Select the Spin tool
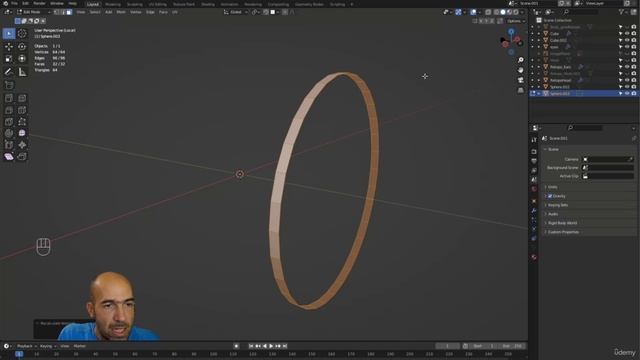640x360 pixels. click(x=9, y=133)
